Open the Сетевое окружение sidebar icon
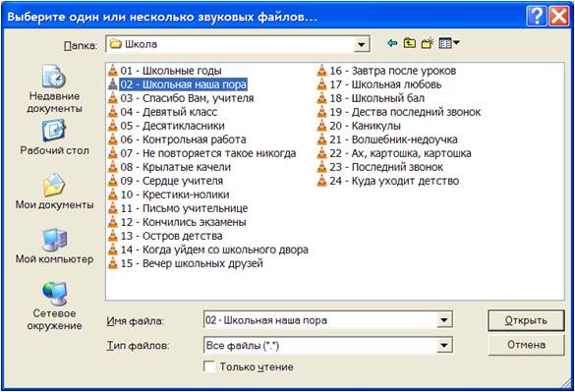Image resolution: width=575 pixels, height=392 pixels. click(54, 306)
